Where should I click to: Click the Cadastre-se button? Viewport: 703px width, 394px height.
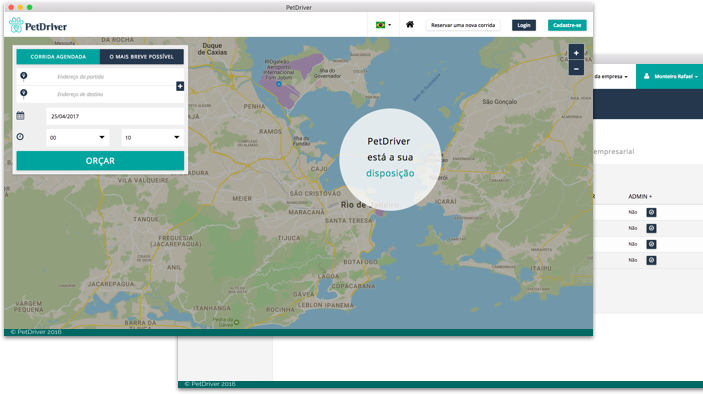[567, 25]
